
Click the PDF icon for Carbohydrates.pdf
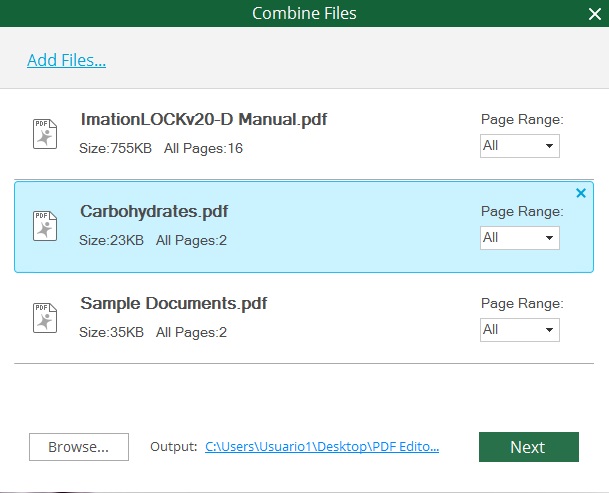45,226
